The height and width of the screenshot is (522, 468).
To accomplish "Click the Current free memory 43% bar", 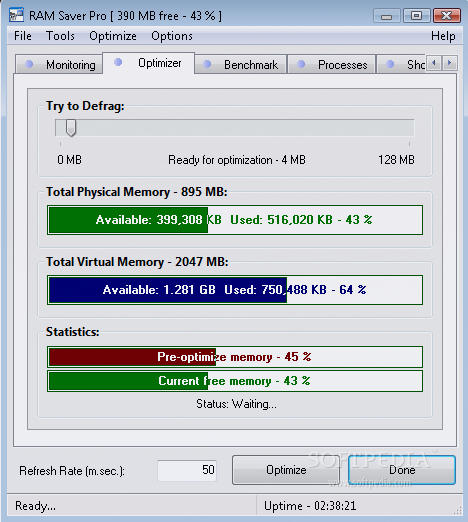I will point(235,381).
